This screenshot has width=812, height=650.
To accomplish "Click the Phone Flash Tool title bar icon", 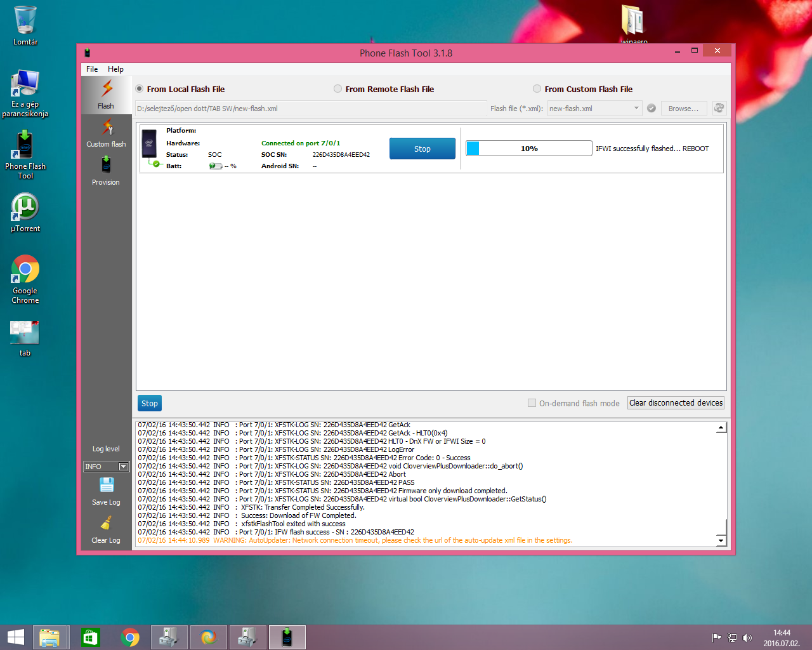I will 88,53.
